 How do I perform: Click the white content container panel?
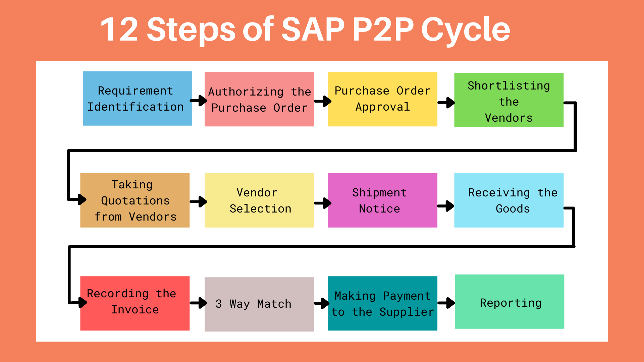(x=322, y=201)
